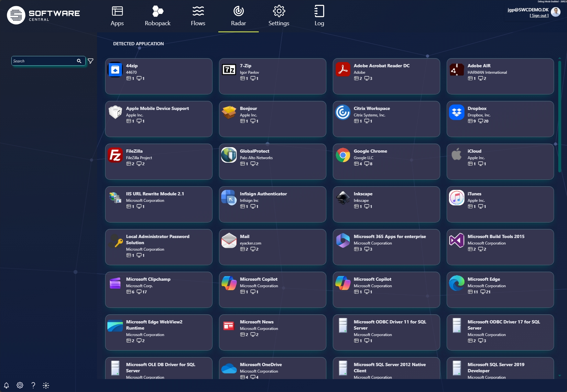
Task: Click the Infisign Authenticator icon
Action: [x=229, y=198]
